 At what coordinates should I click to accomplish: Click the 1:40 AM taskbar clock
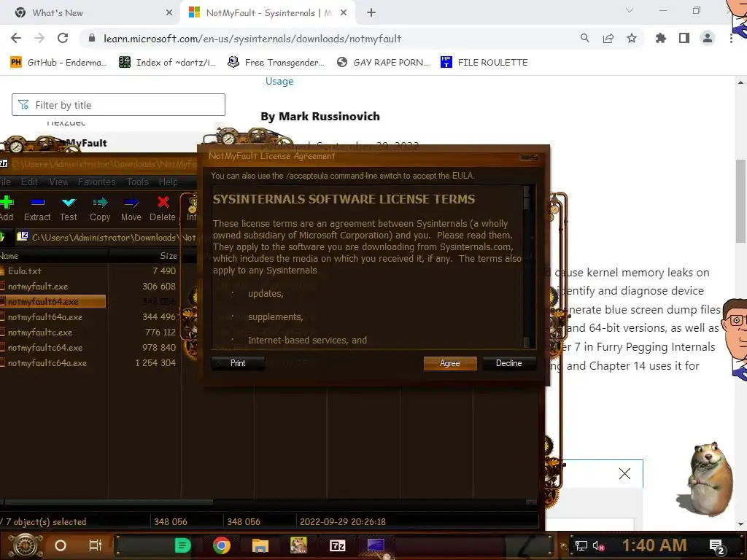coord(654,545)
